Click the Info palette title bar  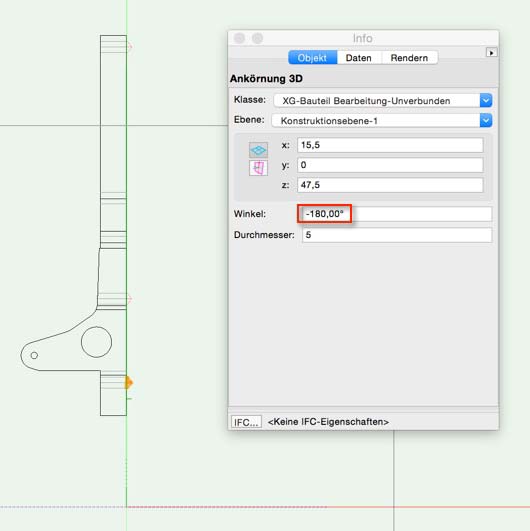coord(363,38)
